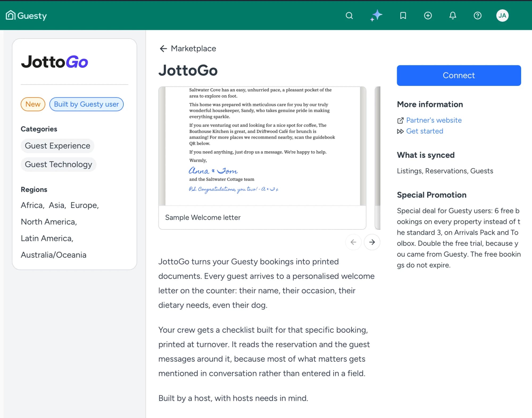Open the bookmark icon in header
Viewport: 532px width, 418px height.
point(403,16)
